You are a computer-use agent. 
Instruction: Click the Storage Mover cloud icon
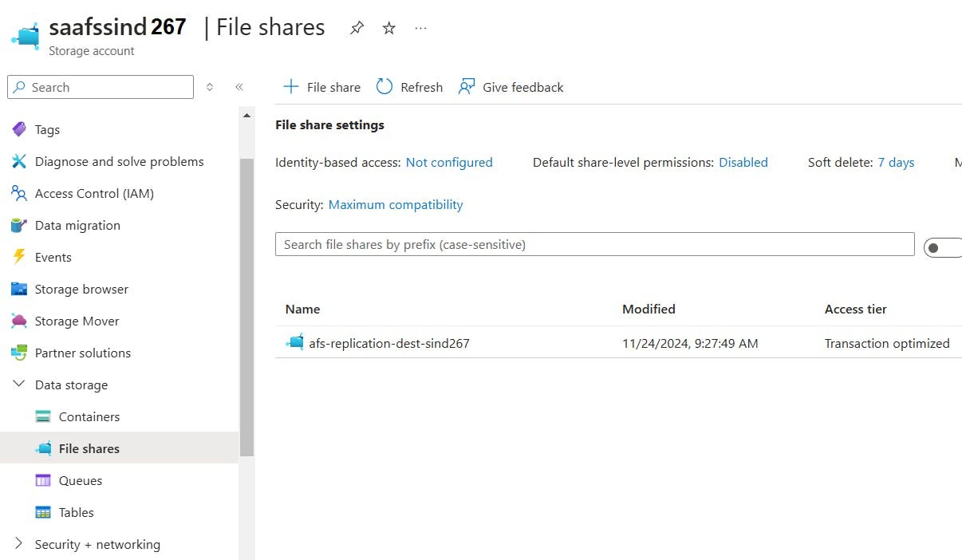[19, 321]
